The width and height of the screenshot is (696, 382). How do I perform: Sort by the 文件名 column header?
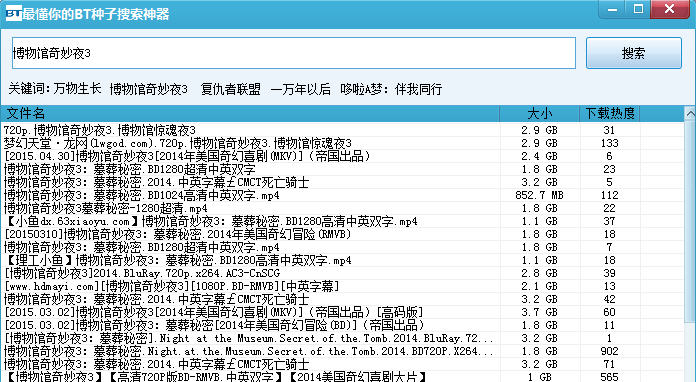click(x=250, y=114)
